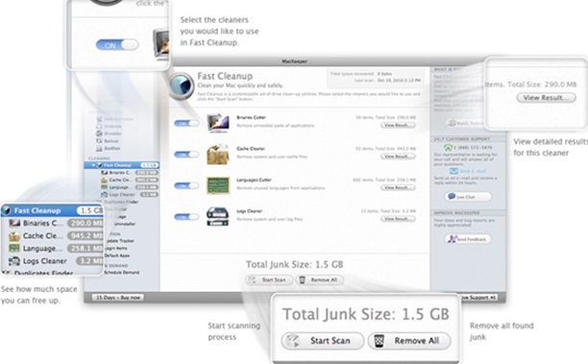
Task: Open Default Apps in the sidebar
Action: pyautogui.click(x=117, y=255)
